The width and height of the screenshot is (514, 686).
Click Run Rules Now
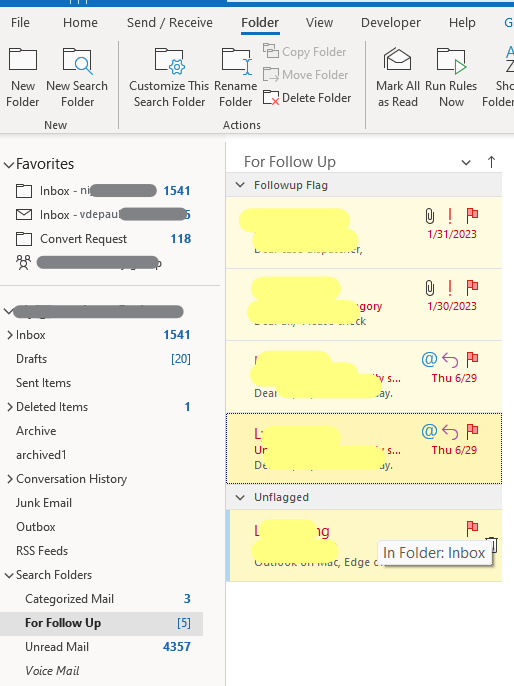pos(451,77)
